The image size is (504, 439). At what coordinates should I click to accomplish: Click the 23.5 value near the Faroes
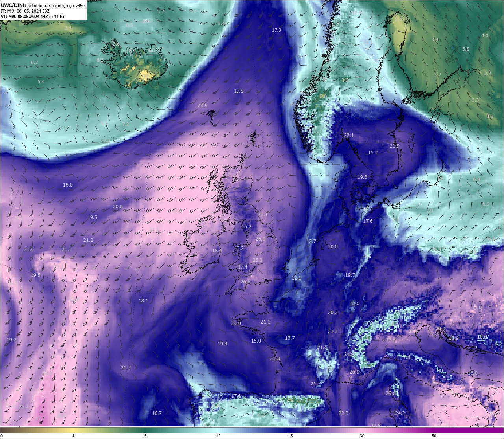point(202,106)
